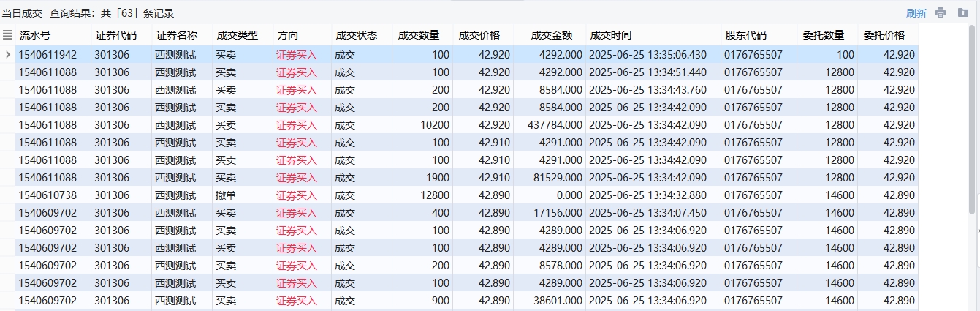Viewport: 980px width, 311px height.
Task: Click 成交 status in the 10200 quantity row
Action: (345, 125)
